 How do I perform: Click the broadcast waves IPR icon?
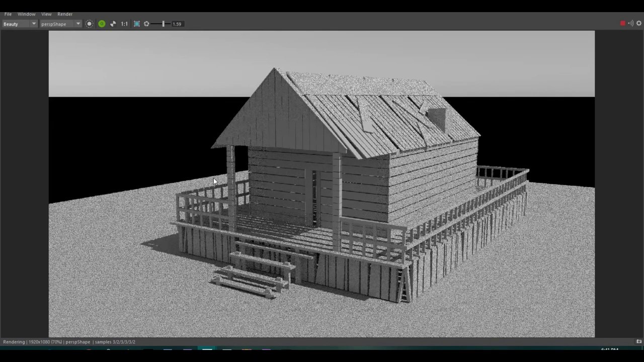pyautogui.click(x=631, y=23)
